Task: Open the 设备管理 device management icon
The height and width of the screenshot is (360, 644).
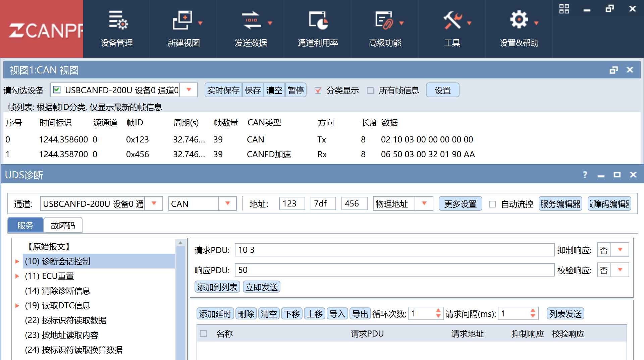Action: [118, 20]
